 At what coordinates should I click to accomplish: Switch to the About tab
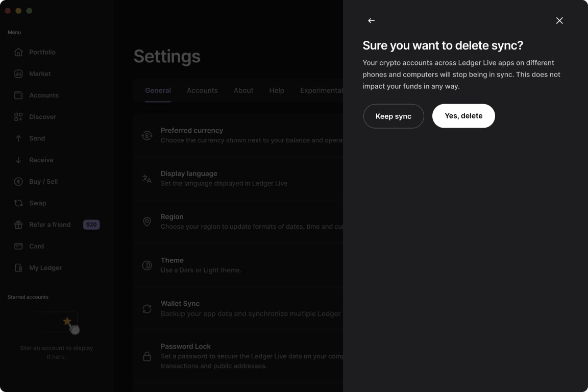tap(243, 90)
